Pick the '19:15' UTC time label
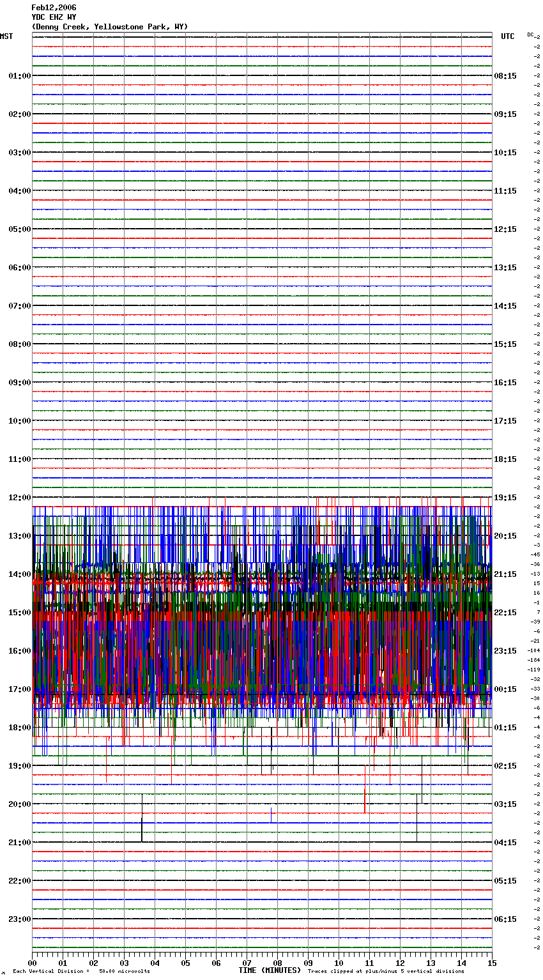The height and width of the screenshot is (980, 543). [505, 498]
